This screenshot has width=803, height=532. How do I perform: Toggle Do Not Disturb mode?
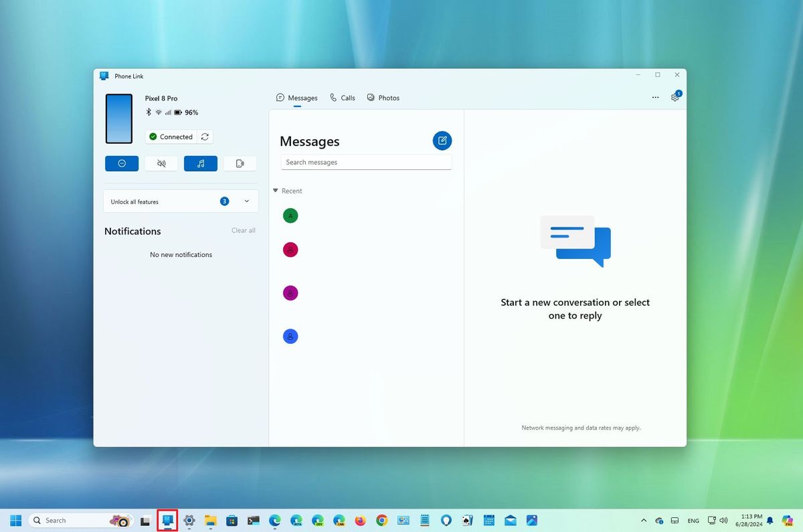121,163
